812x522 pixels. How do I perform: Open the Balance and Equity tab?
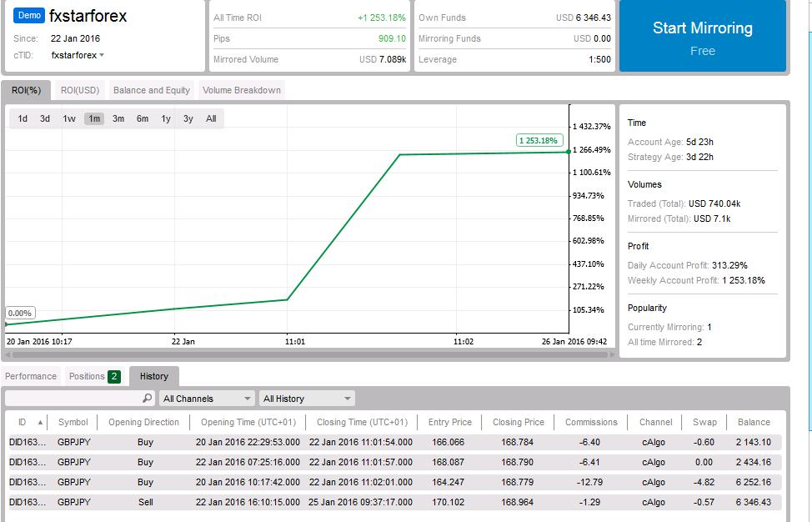pyautogui.click(x=152, y=90)
